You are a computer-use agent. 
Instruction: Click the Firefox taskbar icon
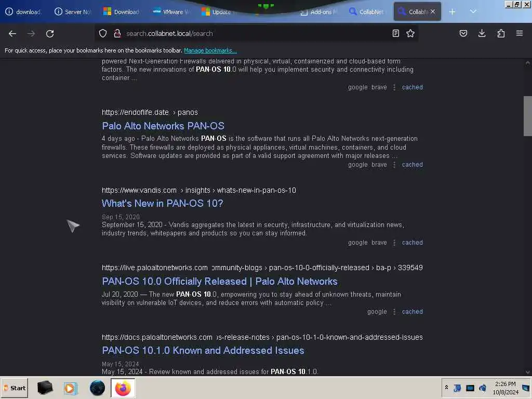[123, 388]
